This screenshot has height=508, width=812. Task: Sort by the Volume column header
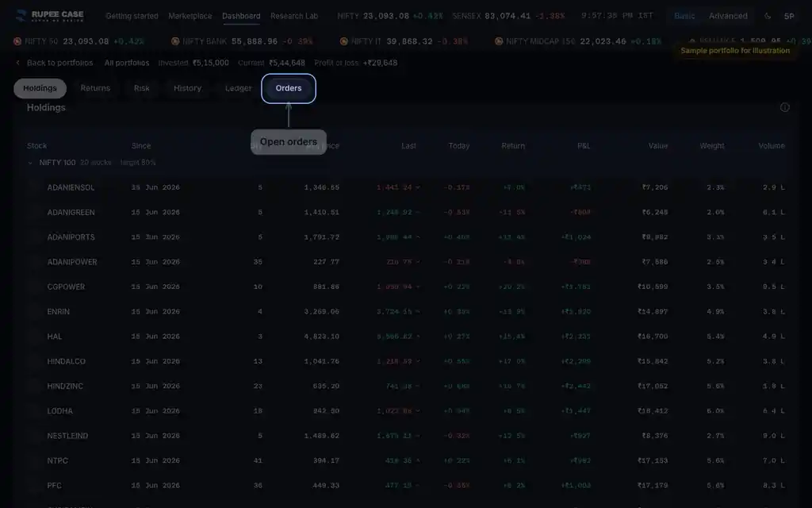point(772,146)
